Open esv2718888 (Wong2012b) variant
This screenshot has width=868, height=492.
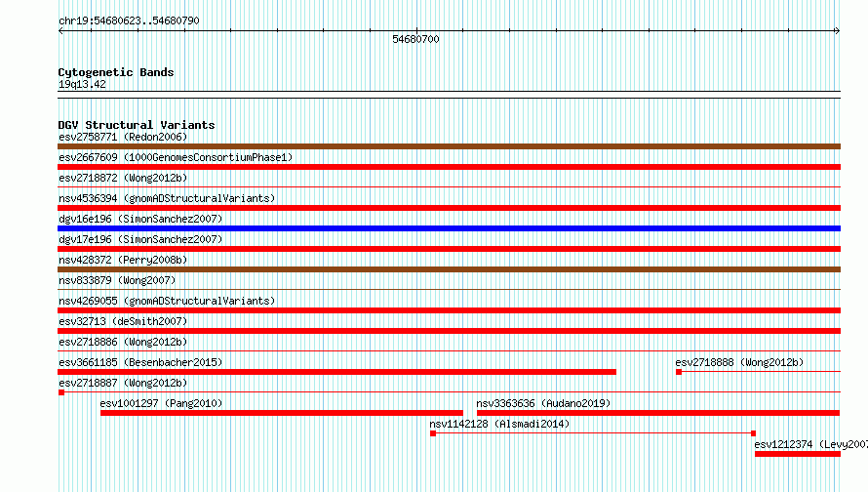(739, 362)
